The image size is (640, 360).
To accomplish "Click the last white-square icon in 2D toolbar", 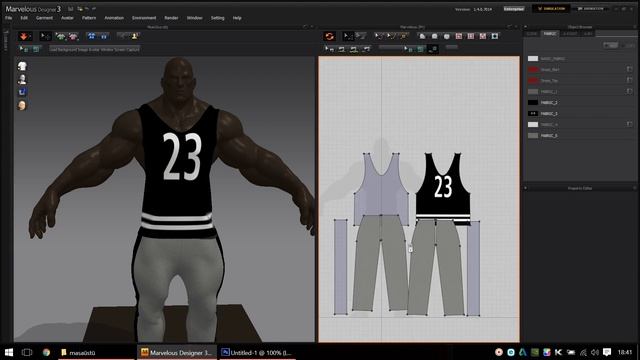I will coord(495,36).
